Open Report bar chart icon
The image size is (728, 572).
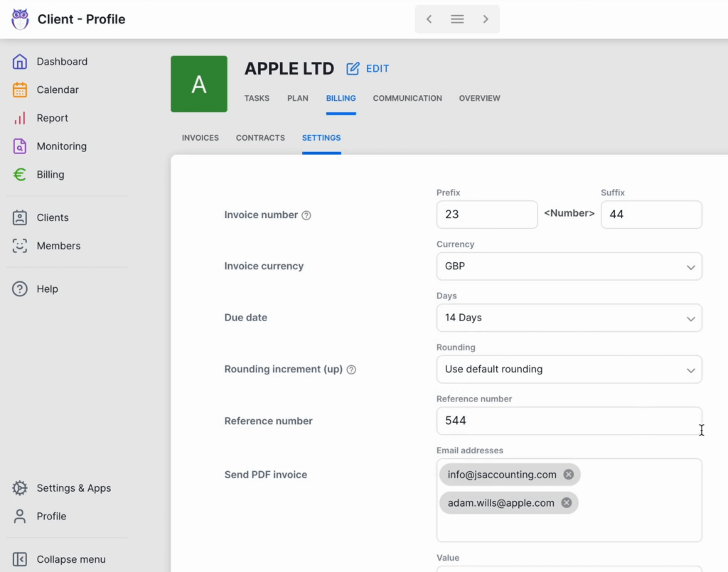click(20, 119)
